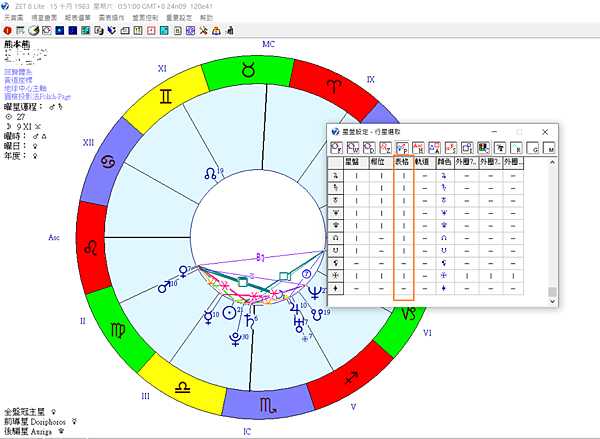Click the globe with yellow arrow toolbar icon

[34, 31]
